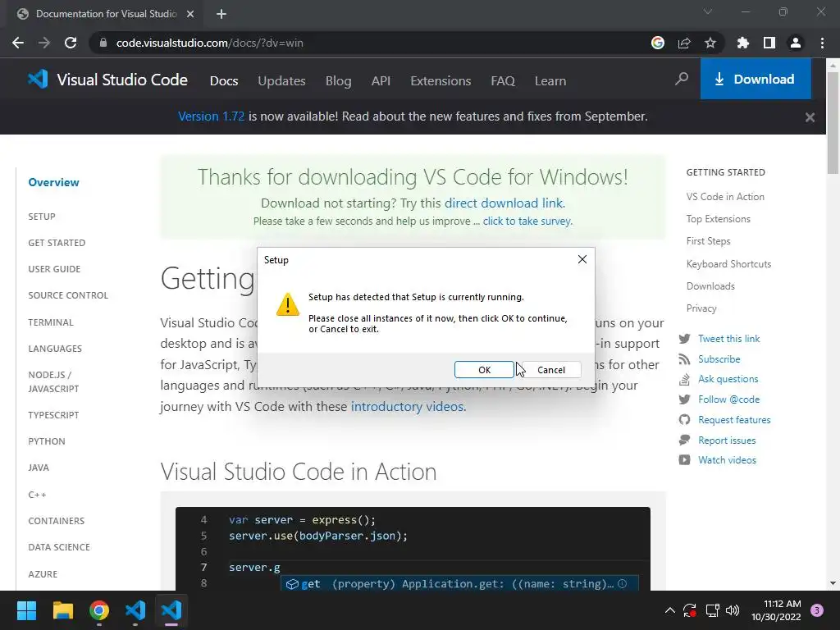Expand the GET STARTED sidebar section

pos(57,243)
